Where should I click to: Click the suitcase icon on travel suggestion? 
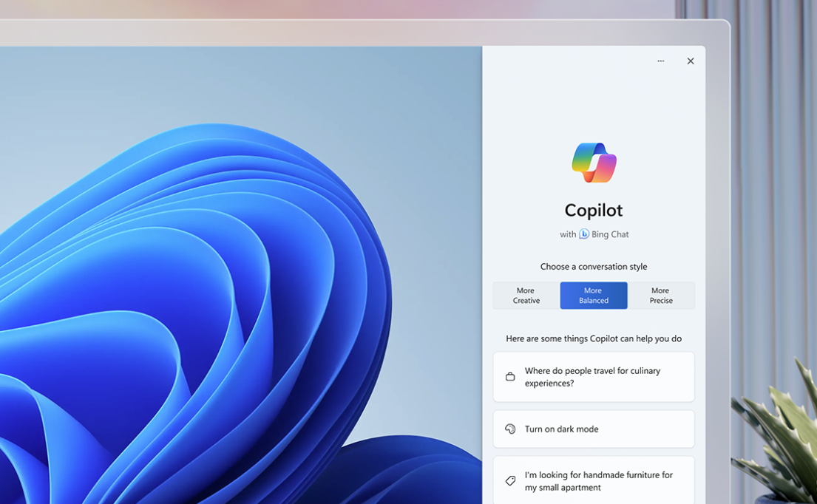click(510, 376)
